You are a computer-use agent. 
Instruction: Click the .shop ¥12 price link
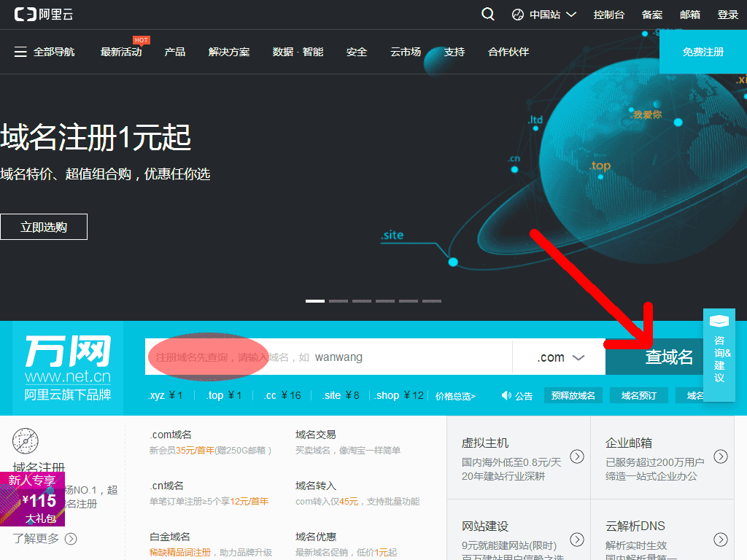tap(399, 396)
